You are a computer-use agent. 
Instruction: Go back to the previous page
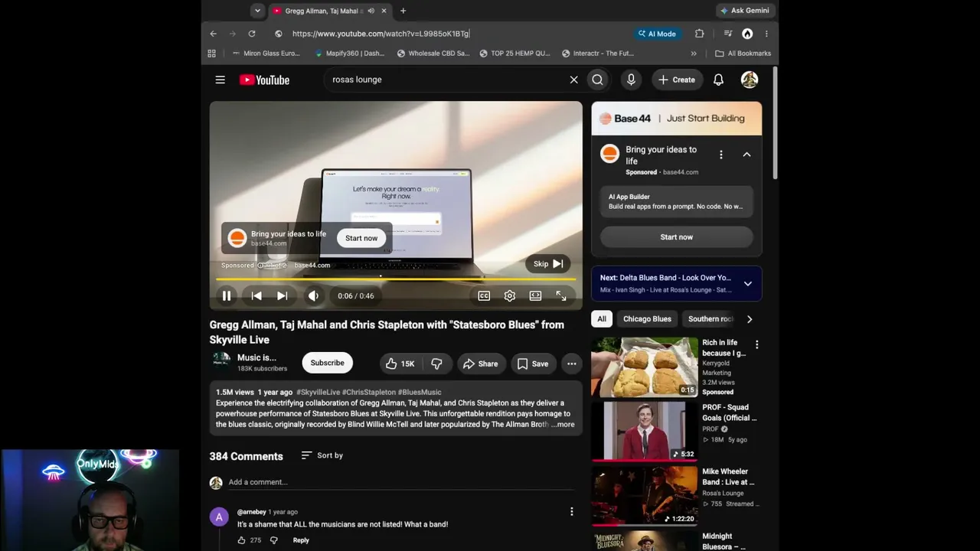(213, 34)
